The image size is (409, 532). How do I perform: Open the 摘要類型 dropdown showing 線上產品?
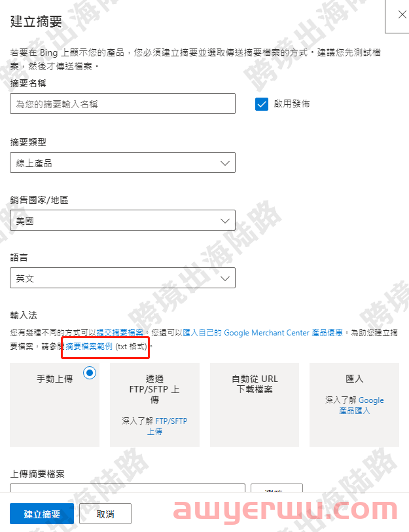122,162
